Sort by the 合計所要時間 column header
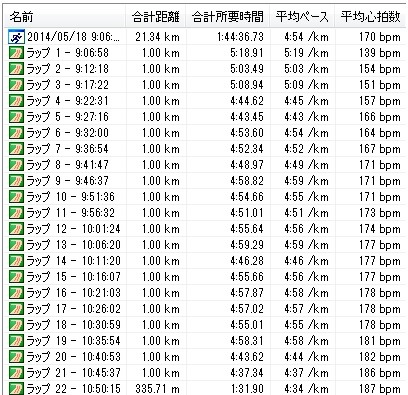This screenshot has height=395, width=408. click(x=228, y=17)
